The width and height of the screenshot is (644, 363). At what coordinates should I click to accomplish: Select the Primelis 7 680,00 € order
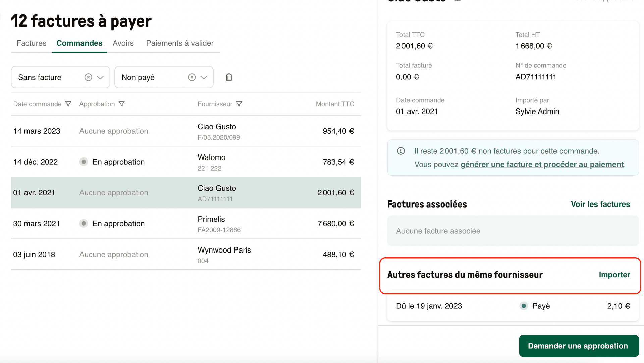(186, 224)
